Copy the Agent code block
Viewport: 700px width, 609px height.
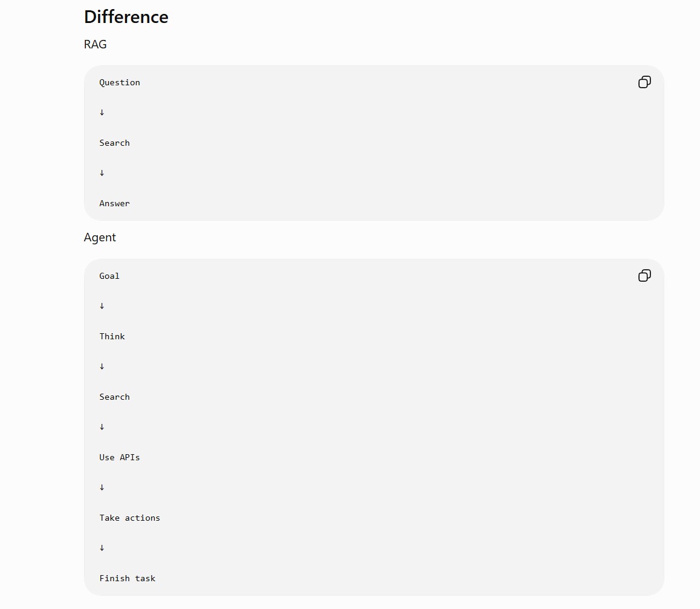click(644, 276)
